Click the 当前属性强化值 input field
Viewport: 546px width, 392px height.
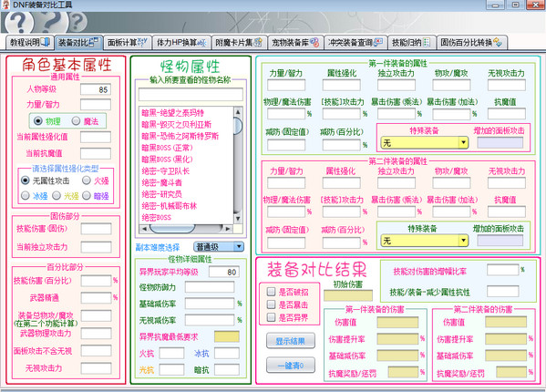coord(96,137)
